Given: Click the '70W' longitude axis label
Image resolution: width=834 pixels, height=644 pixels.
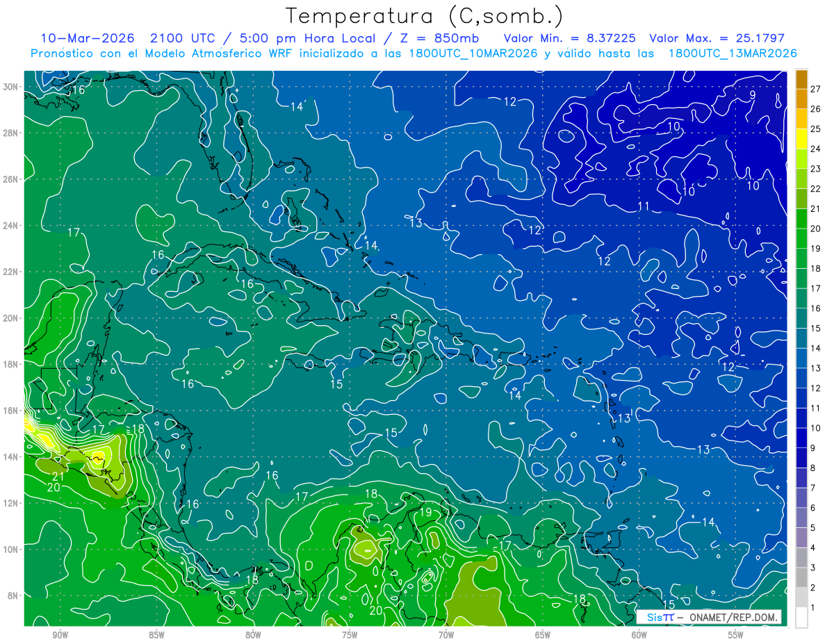Looking at the screenshot, I should 446,635.
